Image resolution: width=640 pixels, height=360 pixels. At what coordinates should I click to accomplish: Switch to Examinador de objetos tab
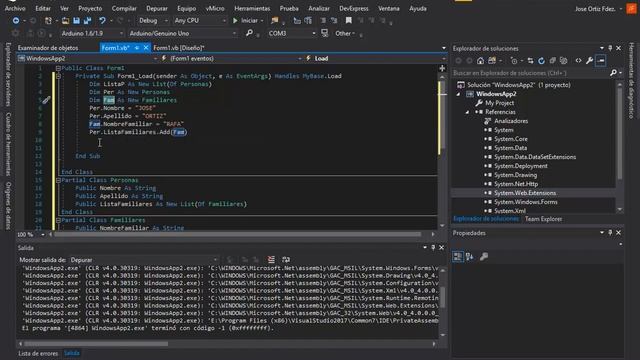[x=48, y=48]
